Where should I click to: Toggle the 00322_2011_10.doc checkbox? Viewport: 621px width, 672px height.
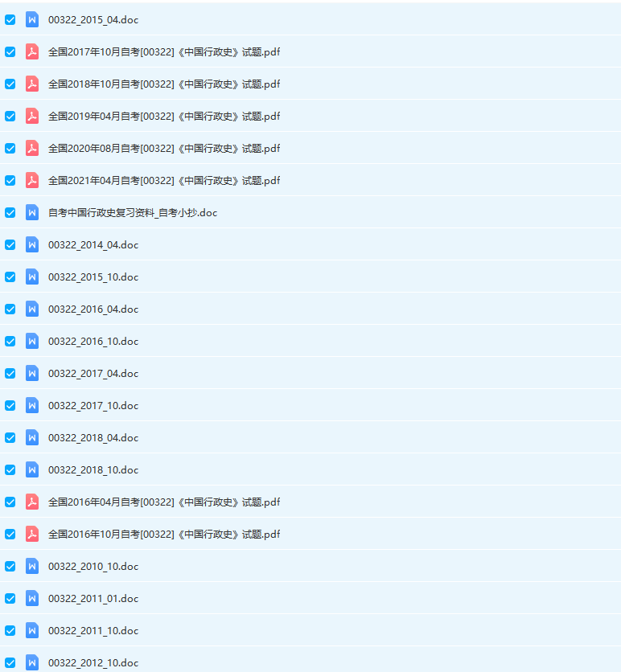[10, 630]
